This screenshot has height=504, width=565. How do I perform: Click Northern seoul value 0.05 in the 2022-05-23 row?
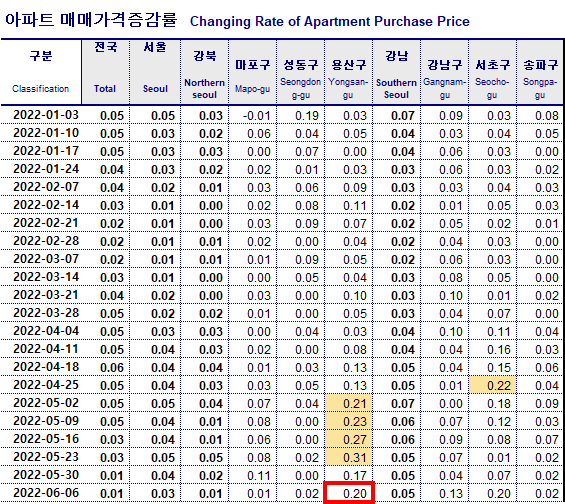[211, 458]
